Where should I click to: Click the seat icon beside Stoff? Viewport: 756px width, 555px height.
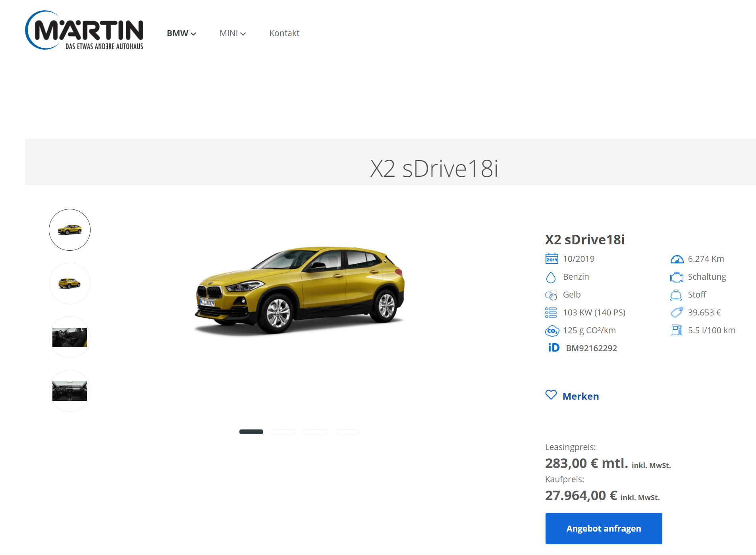coord(676,295)
